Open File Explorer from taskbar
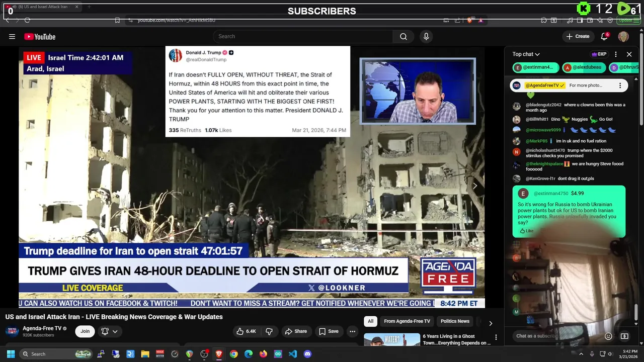Image resolution: width=644 pixels, height=362 pixels. pyautogui.click(x=145, y=354)
